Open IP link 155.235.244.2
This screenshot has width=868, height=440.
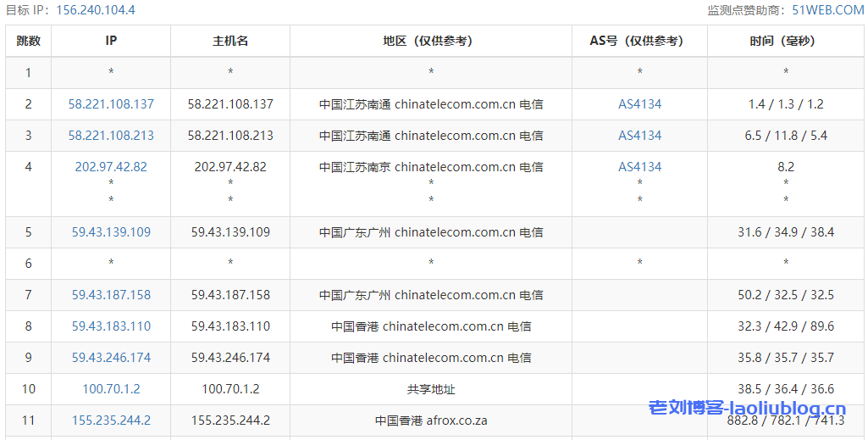(111, 421)
